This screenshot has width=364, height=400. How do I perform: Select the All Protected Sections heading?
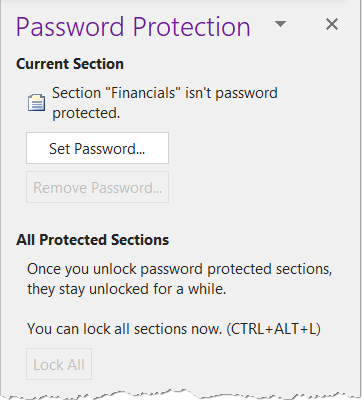(92, 240)
